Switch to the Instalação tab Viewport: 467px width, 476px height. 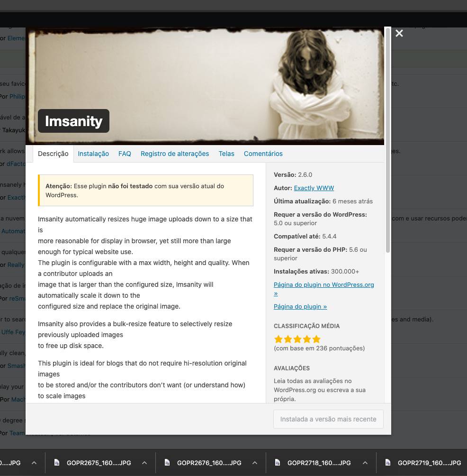pyautogui.click(x=93, y=154)
